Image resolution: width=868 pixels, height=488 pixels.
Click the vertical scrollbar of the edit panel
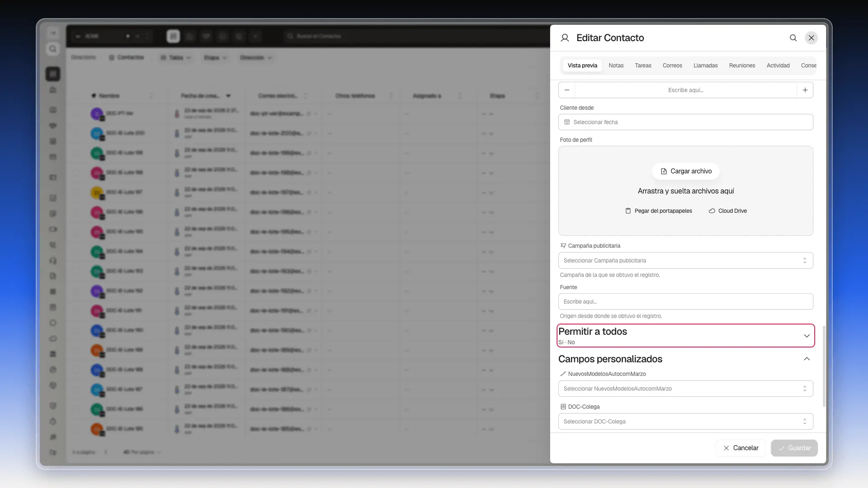click(824, 366)
